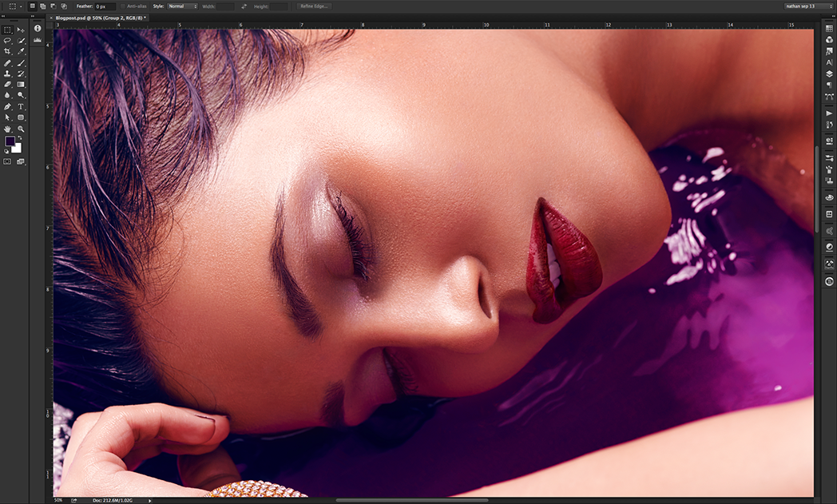Click the Feather value field
837x504 pixels.
pyautogui.click(x=105, y=6)
